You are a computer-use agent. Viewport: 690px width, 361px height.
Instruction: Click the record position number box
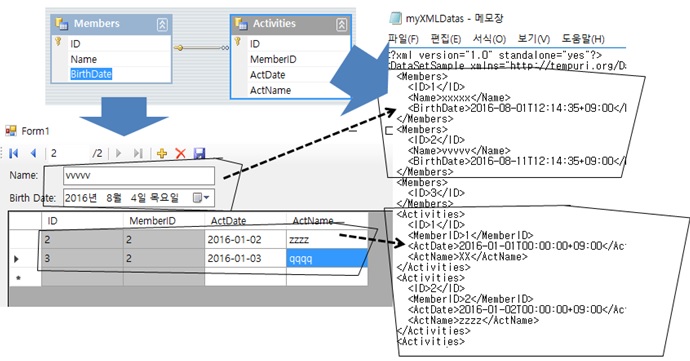[68, 153]
